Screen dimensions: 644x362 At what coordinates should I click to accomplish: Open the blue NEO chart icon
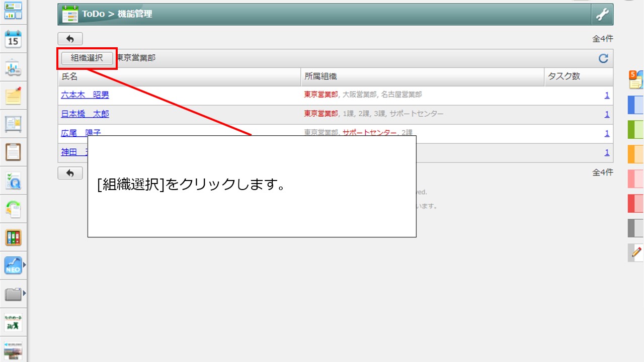pos(13,265)
